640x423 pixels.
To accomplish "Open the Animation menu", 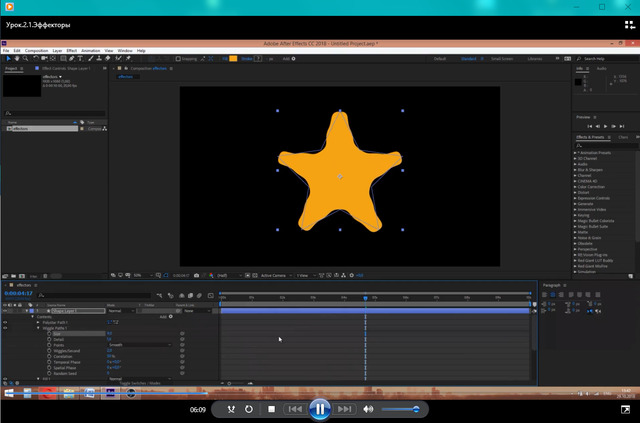I will (x=90, y=50).
